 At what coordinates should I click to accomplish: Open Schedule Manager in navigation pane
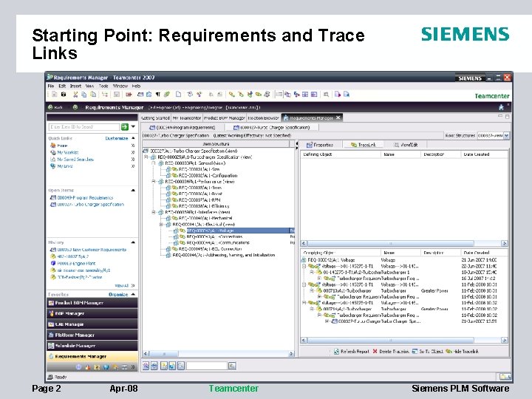coord(92,346)
